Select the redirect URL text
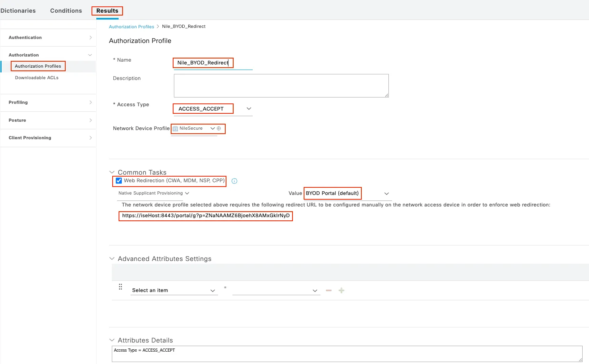This screenshot has width=589, height=364. (206, 216)
